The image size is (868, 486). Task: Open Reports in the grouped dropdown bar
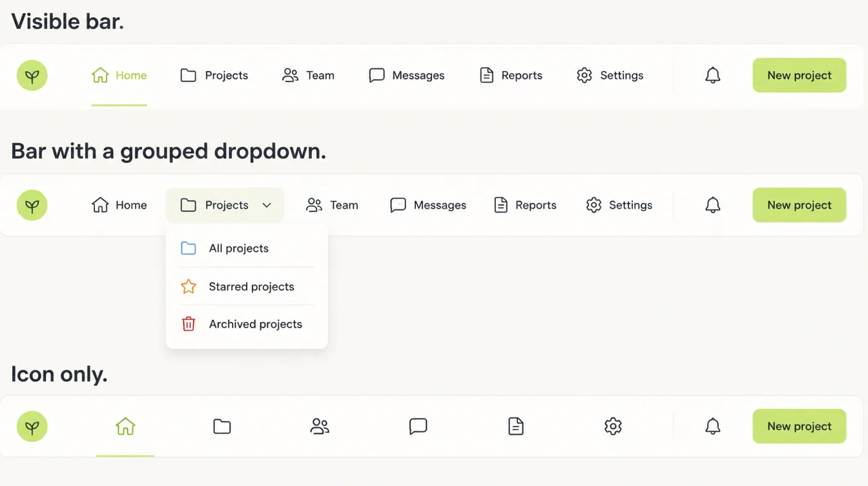pyautogui.click(x=525, y=206)
